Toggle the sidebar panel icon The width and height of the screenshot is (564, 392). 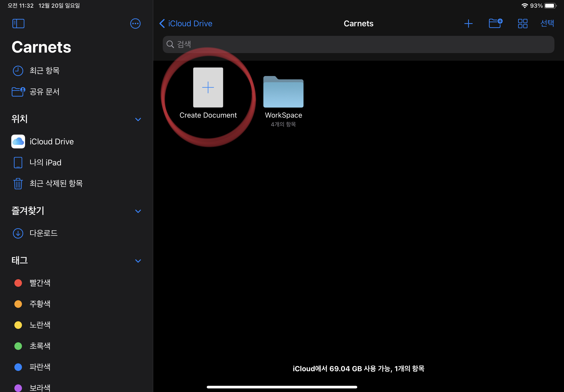[18, 24]
